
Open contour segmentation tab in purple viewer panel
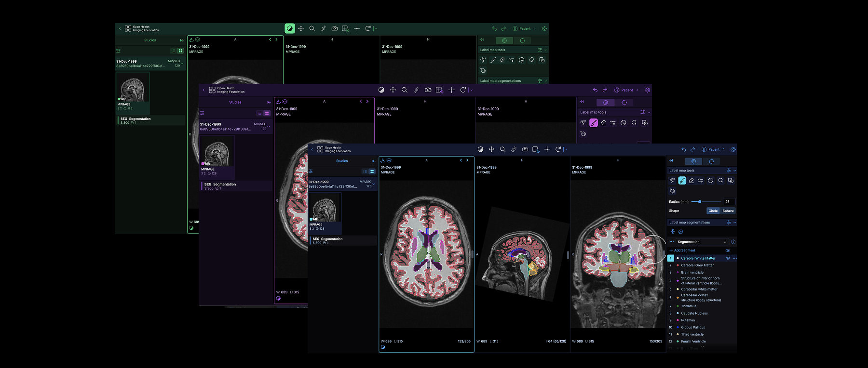click(624, 103)
